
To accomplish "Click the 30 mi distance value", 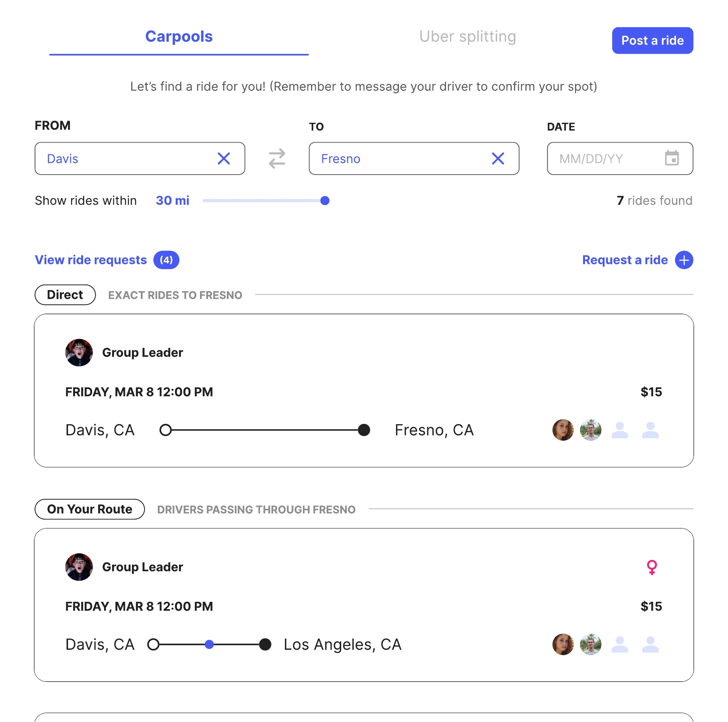I will click(172, 200).
